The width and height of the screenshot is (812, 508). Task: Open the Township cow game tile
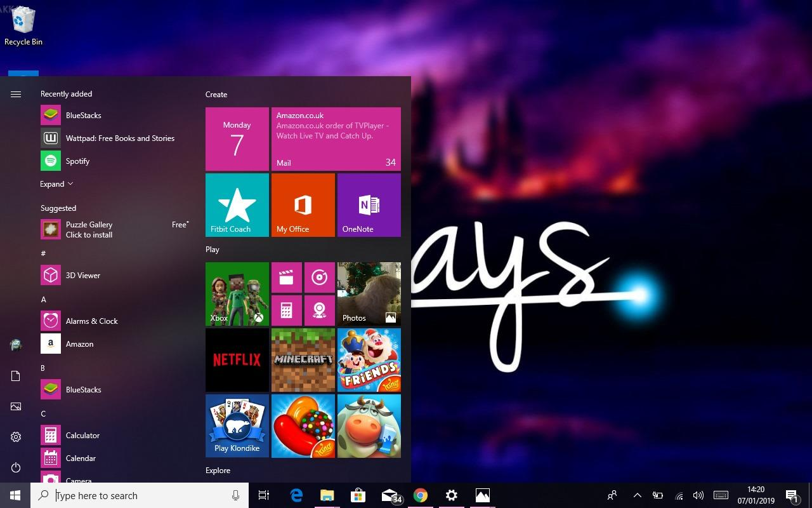(x=369, y=426)
